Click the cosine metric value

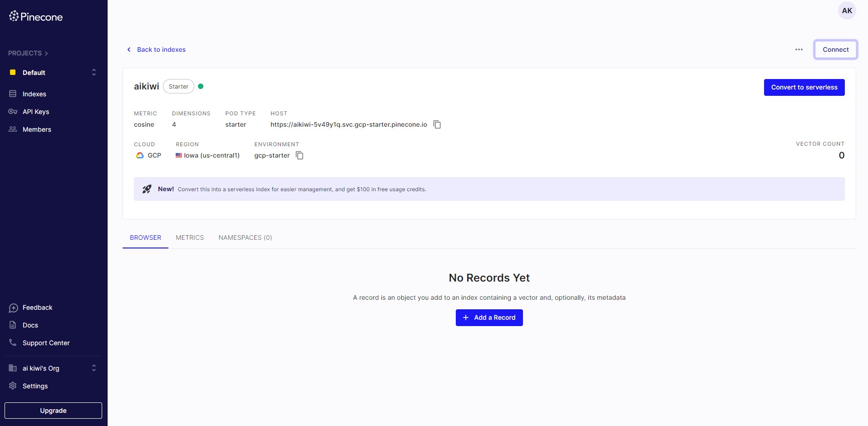pos(144,124)
